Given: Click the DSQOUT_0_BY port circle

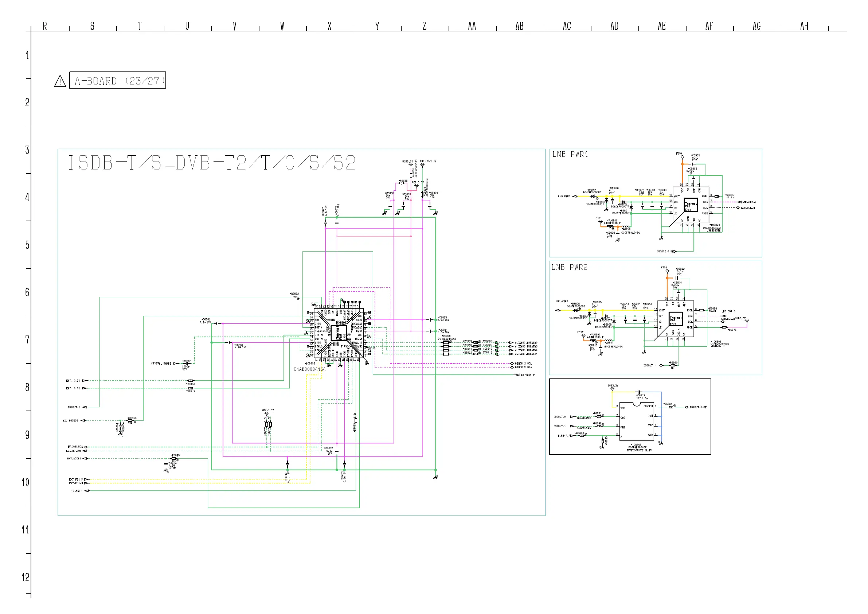Looking at the screenshot, I should [687, 407].
